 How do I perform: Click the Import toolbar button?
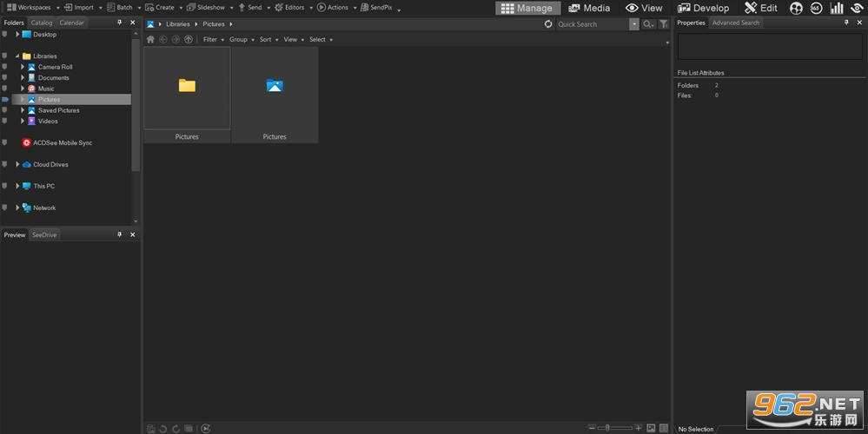point(79,7)
